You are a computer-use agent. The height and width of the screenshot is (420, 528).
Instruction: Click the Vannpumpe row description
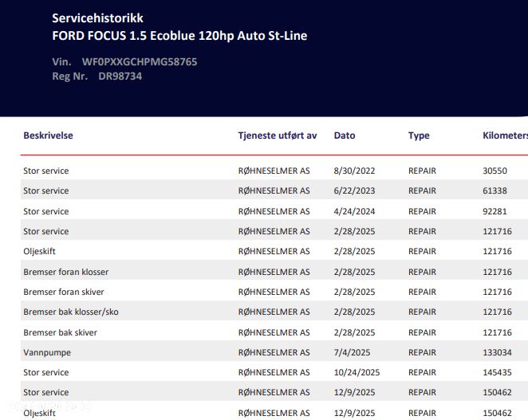(45, 352)
